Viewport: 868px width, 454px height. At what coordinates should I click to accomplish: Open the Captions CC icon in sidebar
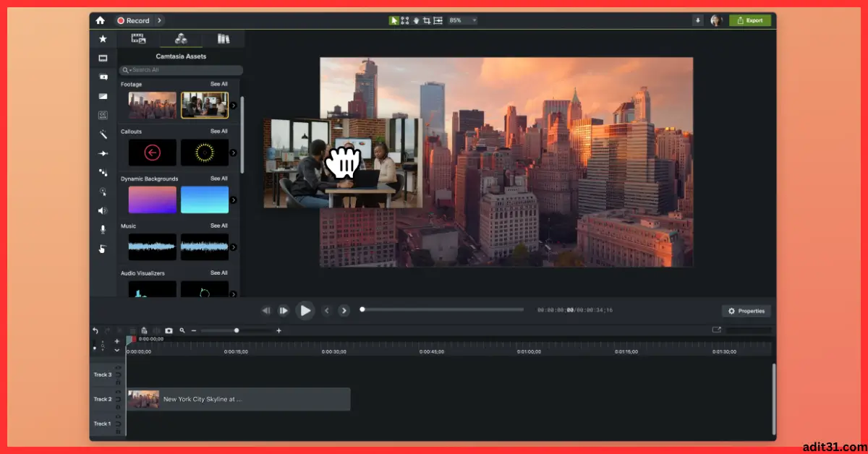point(103,115)
